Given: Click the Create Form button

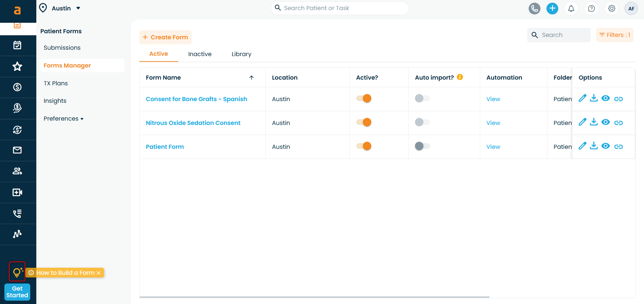Looking at the screenshot, I should click(x=165, y=37).
